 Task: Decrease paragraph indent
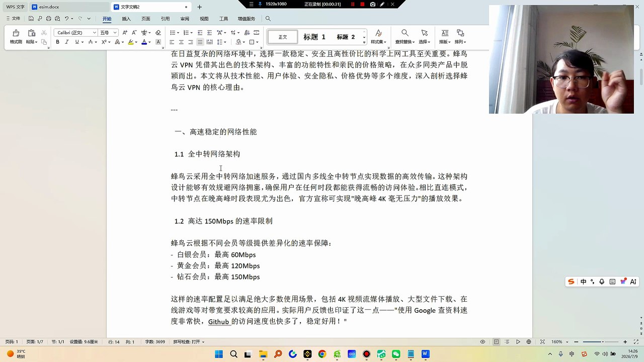200,33
